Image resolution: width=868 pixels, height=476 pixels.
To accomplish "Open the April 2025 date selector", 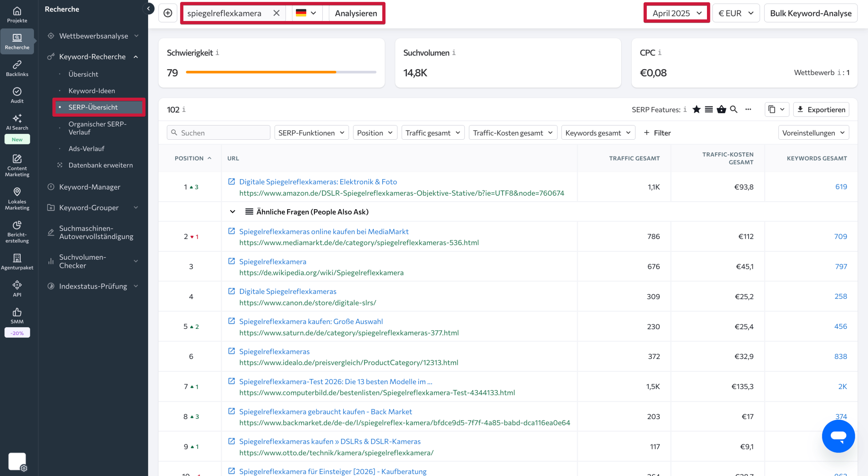I will [676, 13].
